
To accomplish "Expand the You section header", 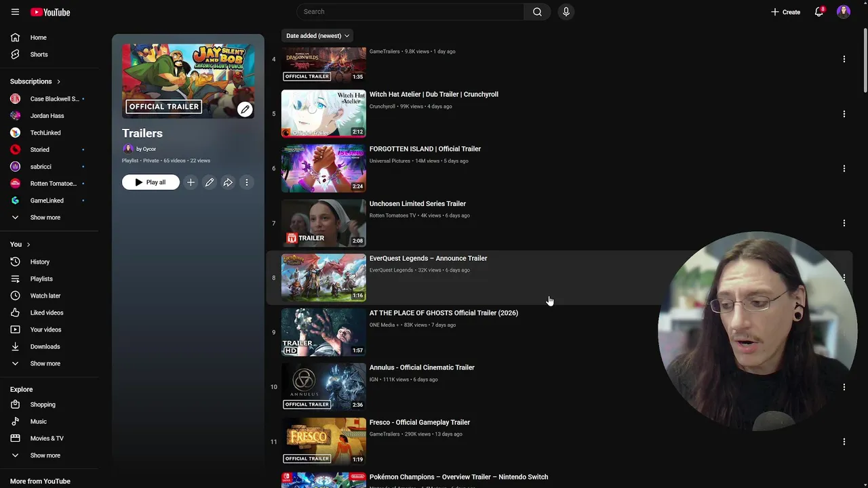I will click(20, 244).
